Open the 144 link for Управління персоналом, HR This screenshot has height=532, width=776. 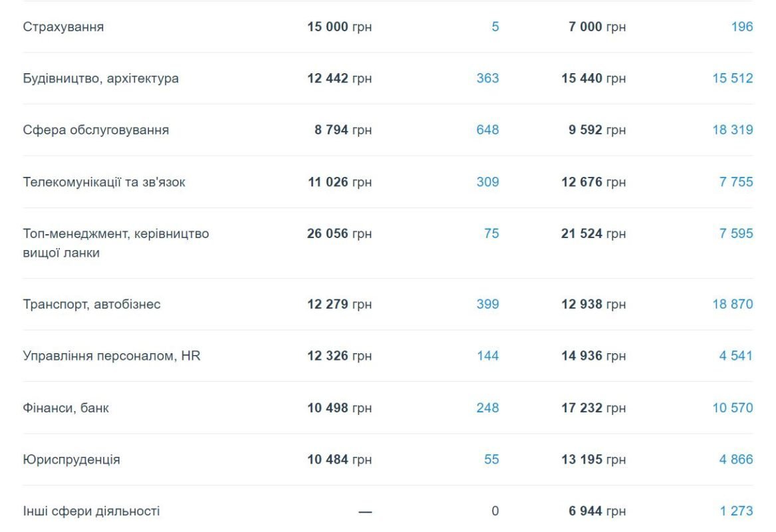tap(487, 356)
